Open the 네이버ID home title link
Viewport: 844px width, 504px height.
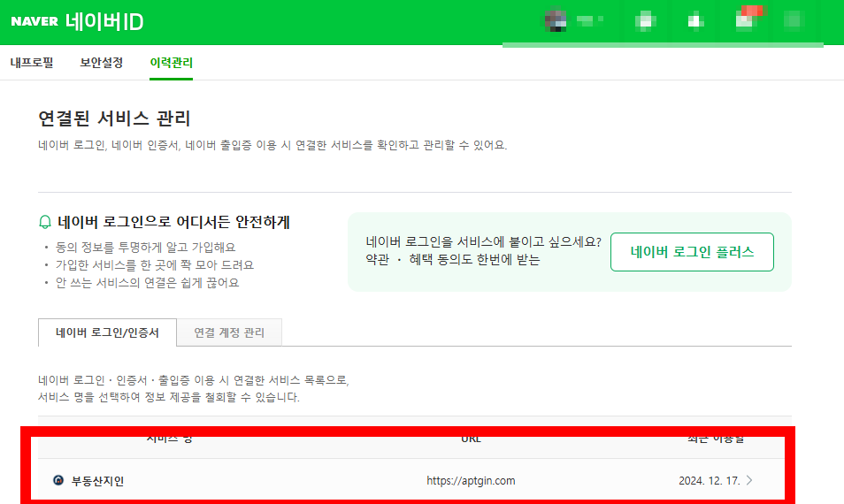click(104, 21)
